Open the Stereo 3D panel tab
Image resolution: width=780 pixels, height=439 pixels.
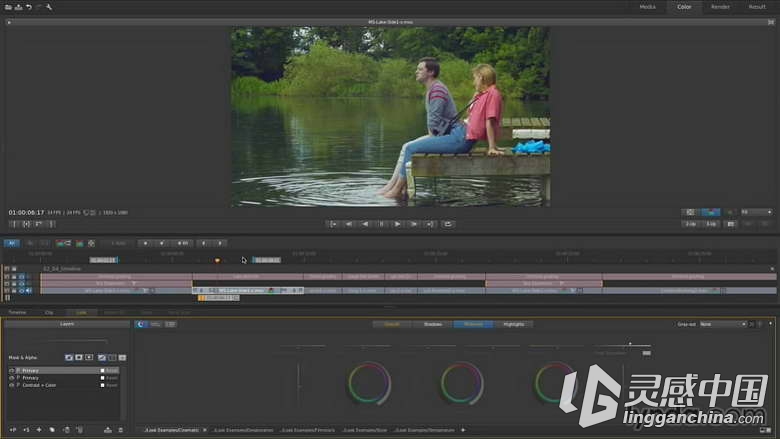[x=114, y=313]
